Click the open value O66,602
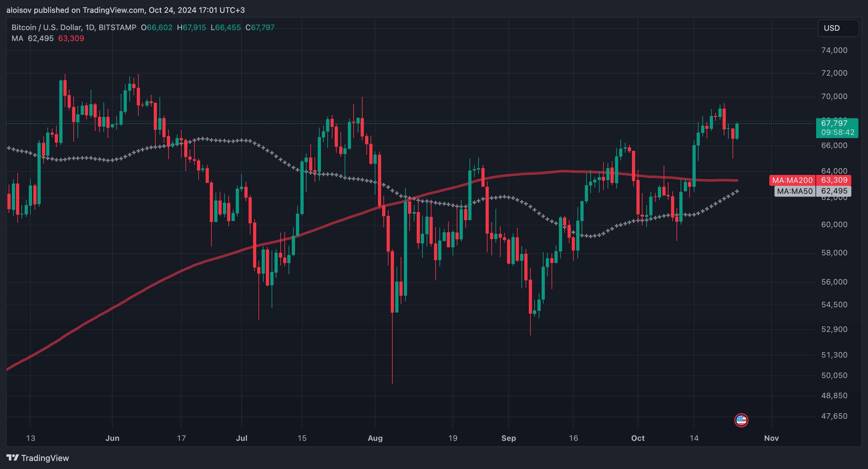This screenshot has width=868, height=469. [157, 27]
